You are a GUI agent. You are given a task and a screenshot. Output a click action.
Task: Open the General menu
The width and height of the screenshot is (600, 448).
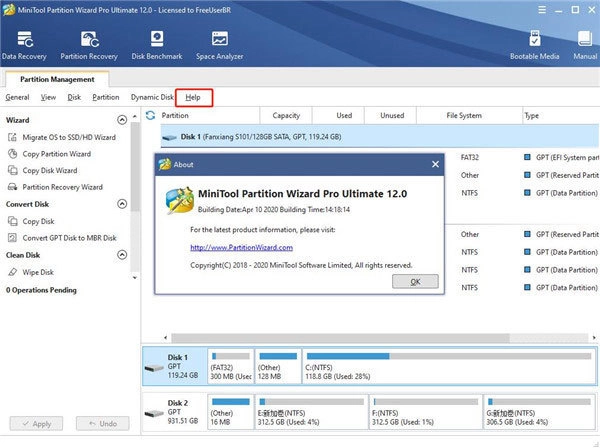[x=17, y=98]
